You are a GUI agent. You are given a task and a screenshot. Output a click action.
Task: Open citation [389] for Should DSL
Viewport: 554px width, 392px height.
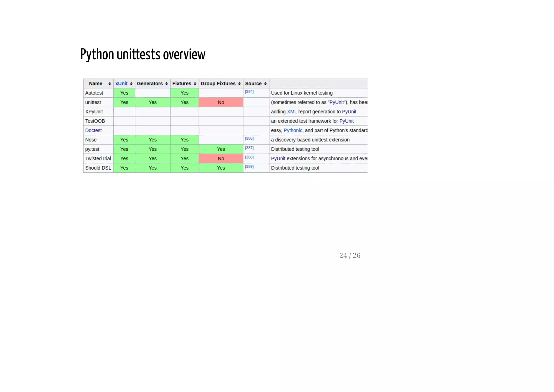coord(249,167)
